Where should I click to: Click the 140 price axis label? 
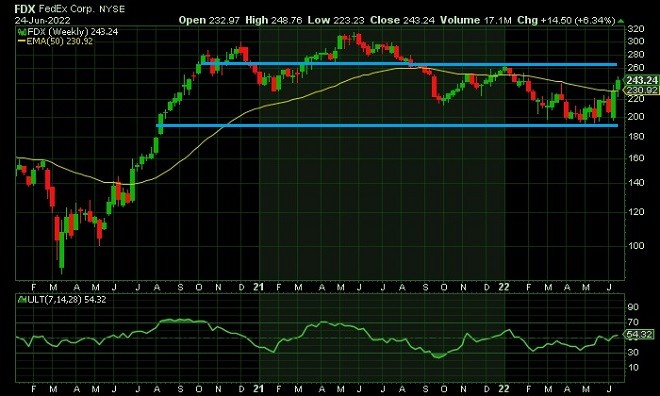(636, 183)
